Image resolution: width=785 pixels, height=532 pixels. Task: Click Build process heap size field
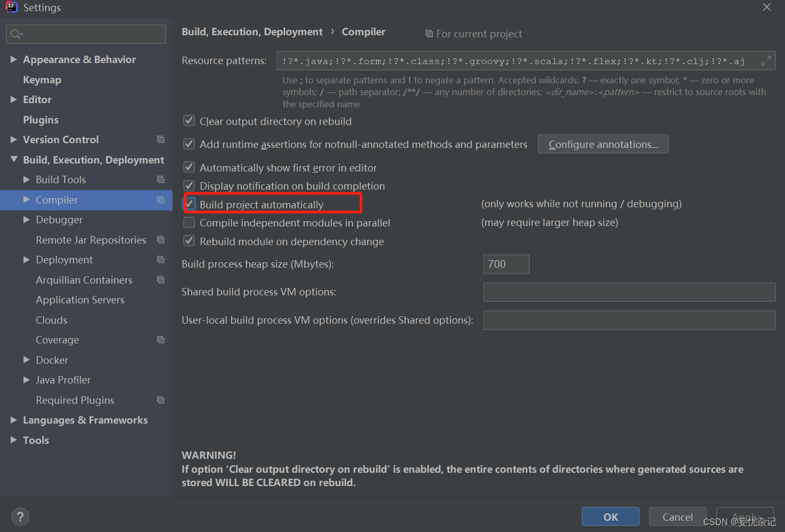coord(506,264)
